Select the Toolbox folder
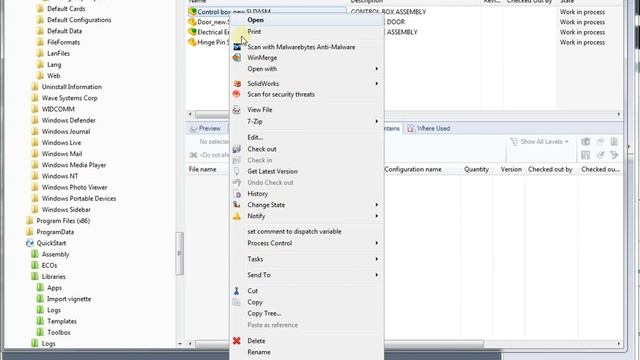The height and width of the screenshot is (360, 640). pyautogui.click(x=59, y=332)
